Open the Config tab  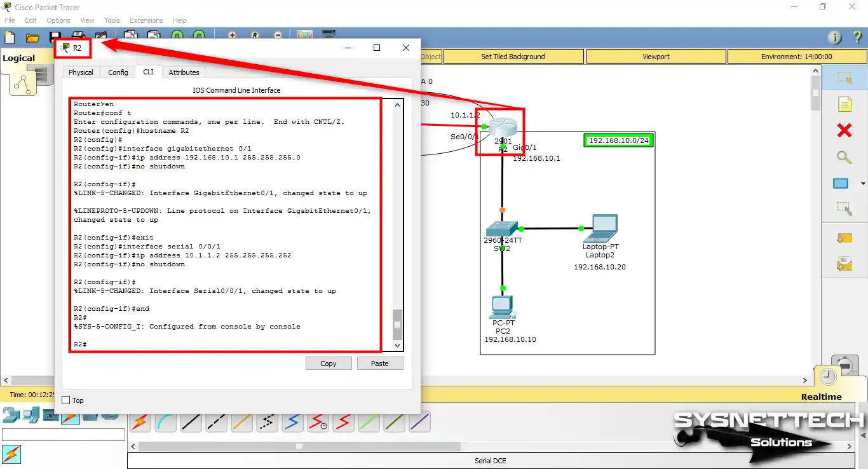tap(118, 72)
